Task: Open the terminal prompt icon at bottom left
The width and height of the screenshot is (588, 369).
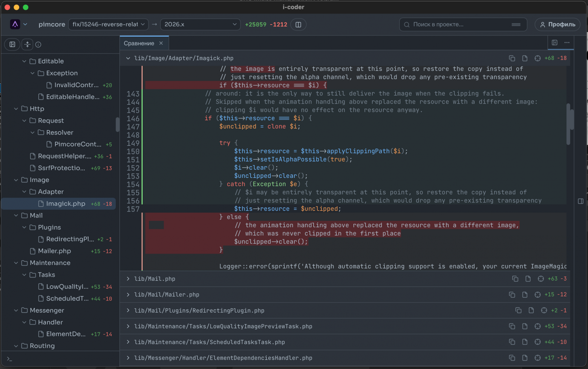Action: tap(10, 359)
